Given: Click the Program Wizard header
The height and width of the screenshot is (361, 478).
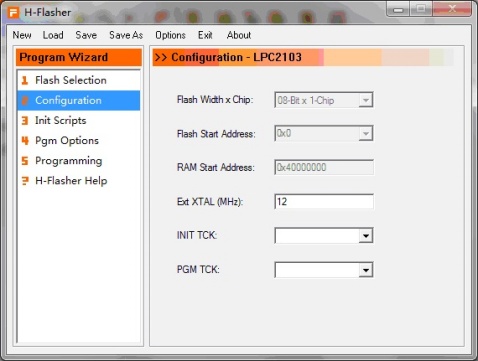Looking at the screenshot, I should point(79,57).
